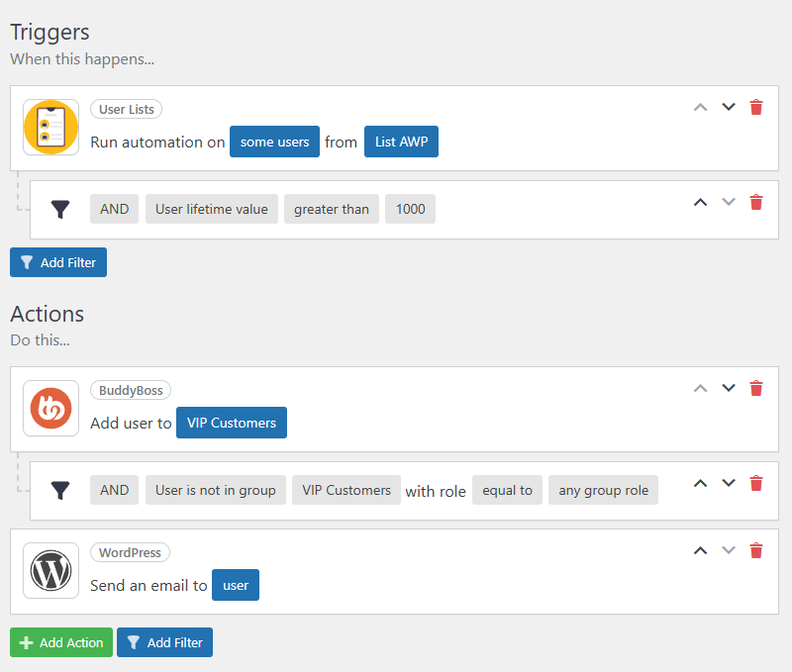Screen dimensions: 792x672
Task: Click the green Add Action button
Action: click(61, 642)
